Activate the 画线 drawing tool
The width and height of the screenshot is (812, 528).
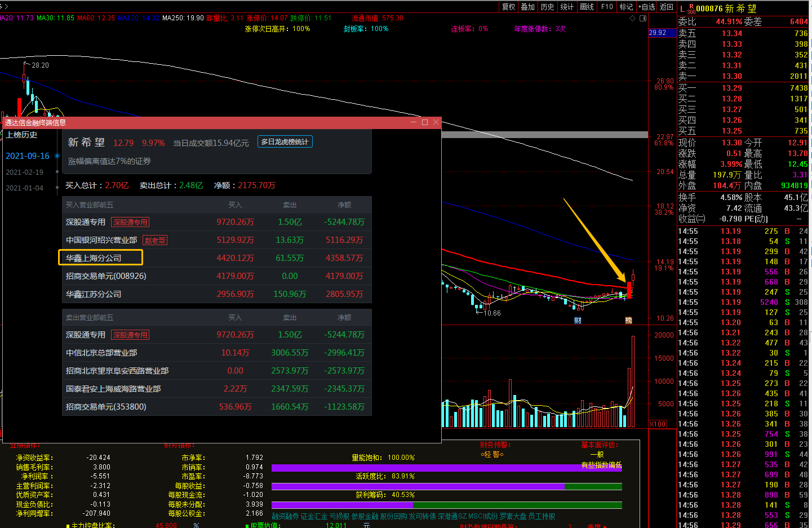587,7
